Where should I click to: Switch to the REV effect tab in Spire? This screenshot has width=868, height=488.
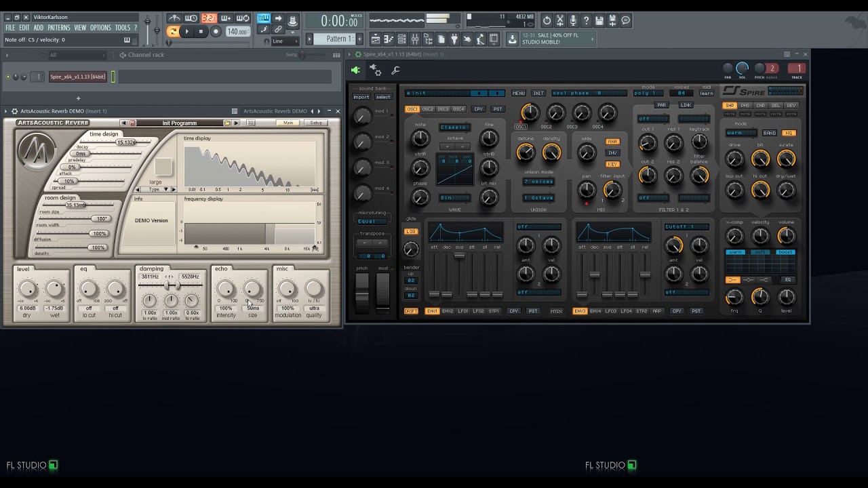(x=791, y=105)
